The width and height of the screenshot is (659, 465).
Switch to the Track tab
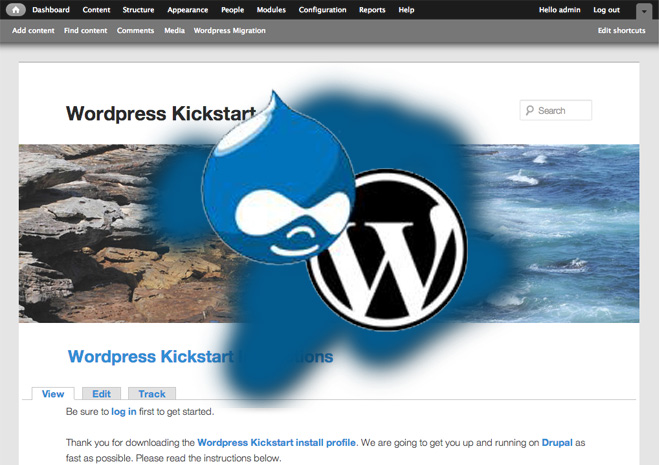tap(152, 394)
